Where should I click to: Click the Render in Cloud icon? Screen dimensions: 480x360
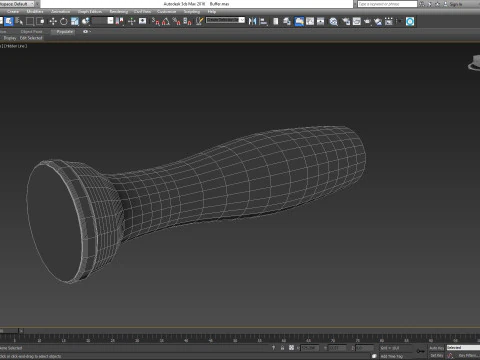click(378, 21)
